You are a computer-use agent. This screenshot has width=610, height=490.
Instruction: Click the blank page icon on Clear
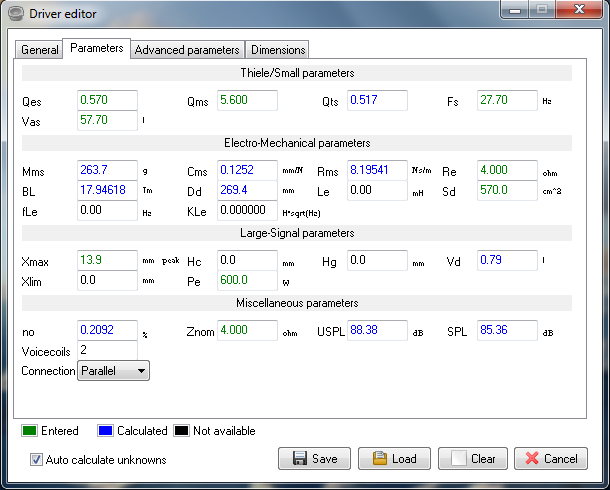tap(458, 458)
